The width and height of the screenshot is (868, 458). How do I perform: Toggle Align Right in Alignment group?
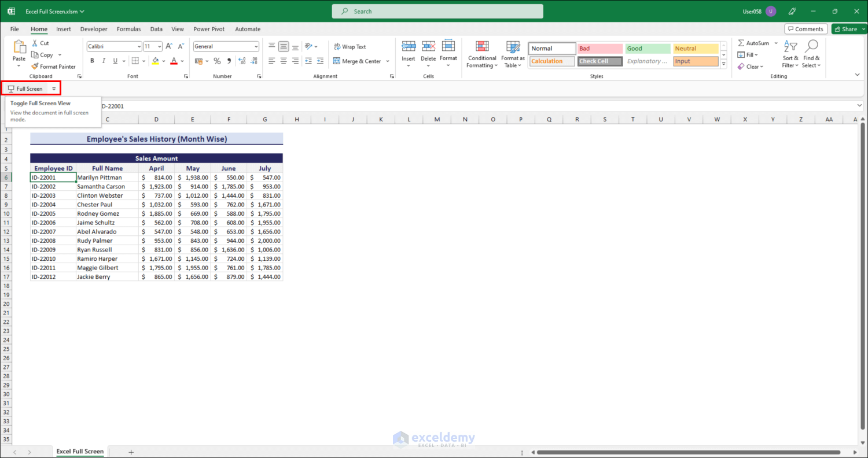coord(296,61)
